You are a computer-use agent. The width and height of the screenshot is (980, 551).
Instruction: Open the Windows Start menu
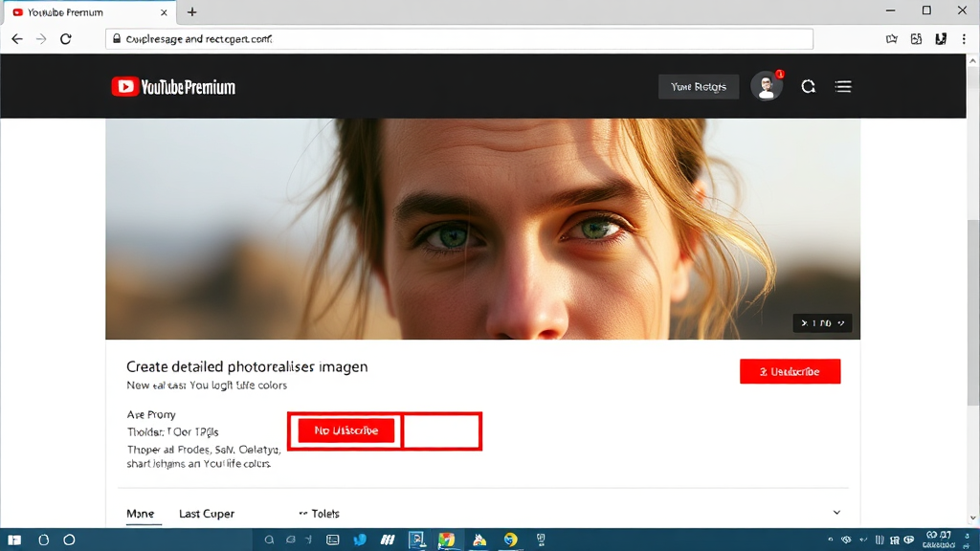coord(15,540)
